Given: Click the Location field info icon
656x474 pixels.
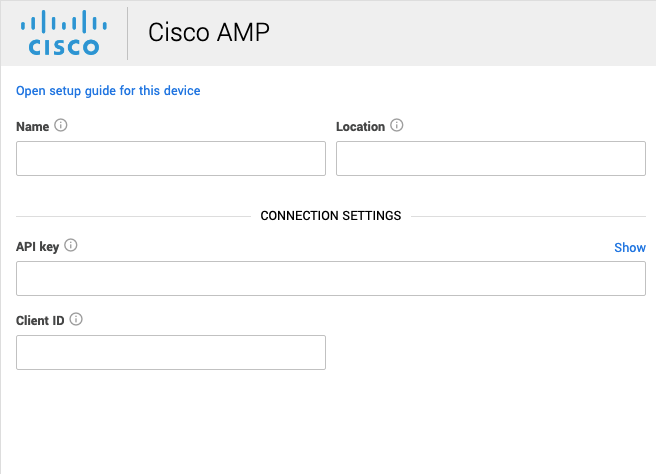Looking at the screenshot, I should (x=397, y=125).
